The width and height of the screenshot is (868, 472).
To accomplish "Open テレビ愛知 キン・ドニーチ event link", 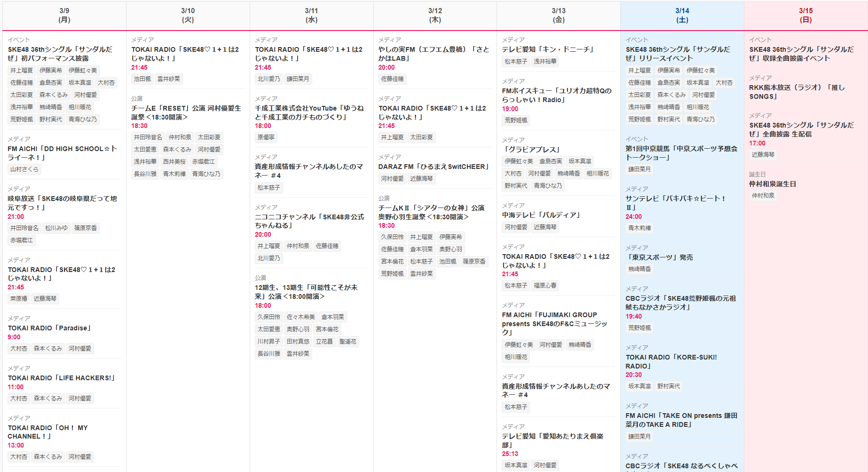I will coord(548,49).
